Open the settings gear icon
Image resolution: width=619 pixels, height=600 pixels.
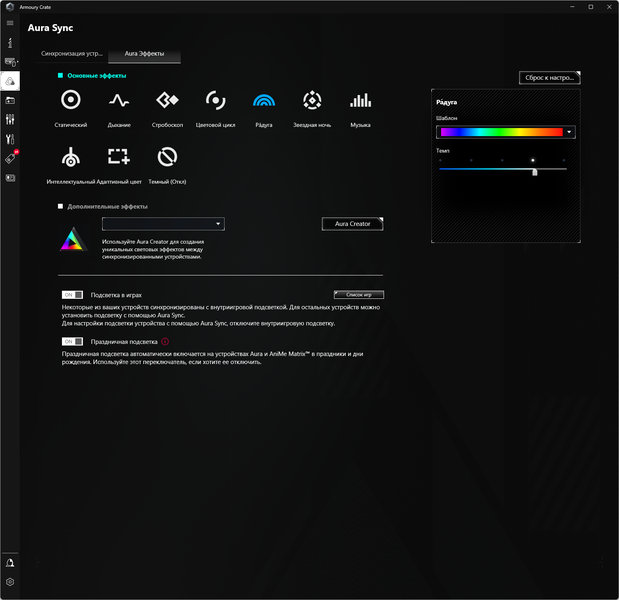click(10, 582)
